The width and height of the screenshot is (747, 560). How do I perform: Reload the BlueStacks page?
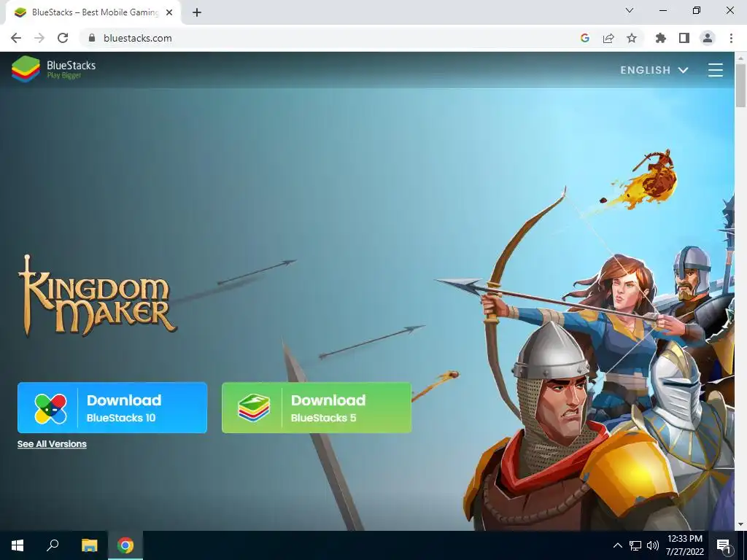click(x=63, y=38)
